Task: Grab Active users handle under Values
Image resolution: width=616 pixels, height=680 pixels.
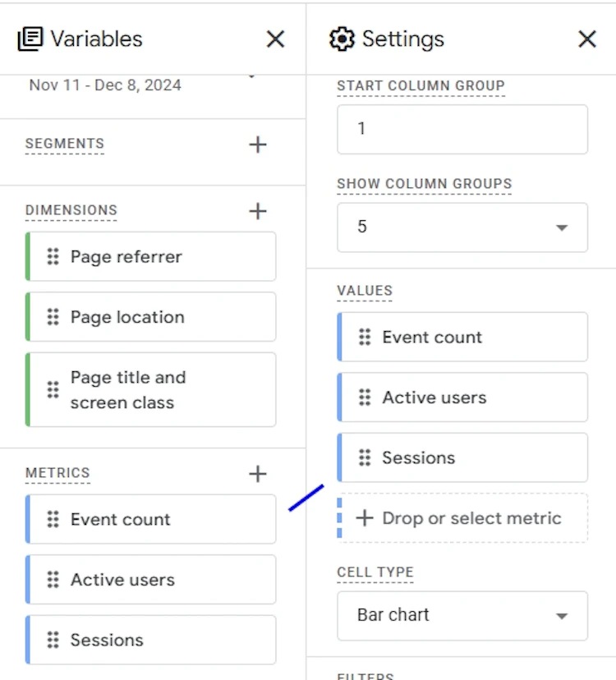Action: [365, 397]
